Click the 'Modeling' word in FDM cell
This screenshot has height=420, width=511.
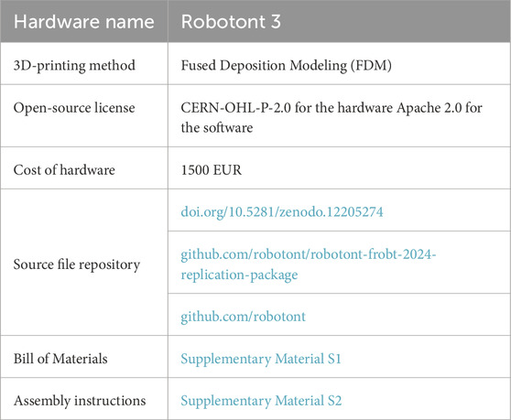click(319, 66)
